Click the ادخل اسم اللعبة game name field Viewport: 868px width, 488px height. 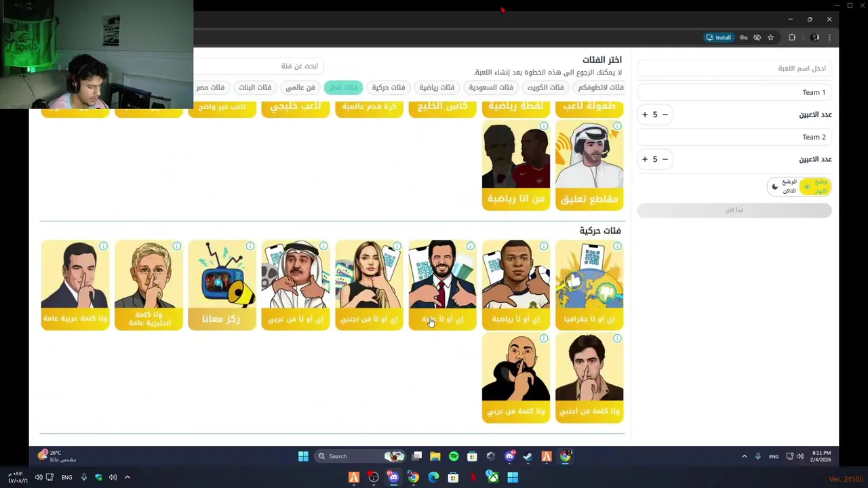click(734, 68)
